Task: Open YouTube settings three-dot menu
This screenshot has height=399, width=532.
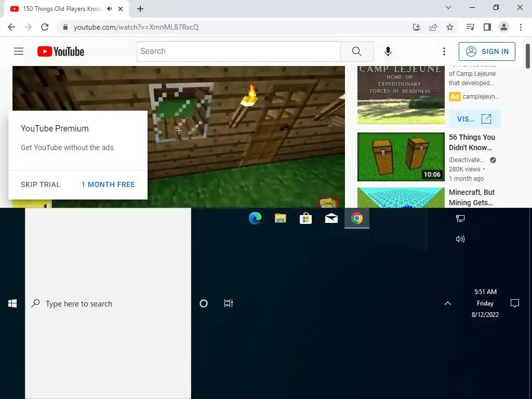Action: 444,51
